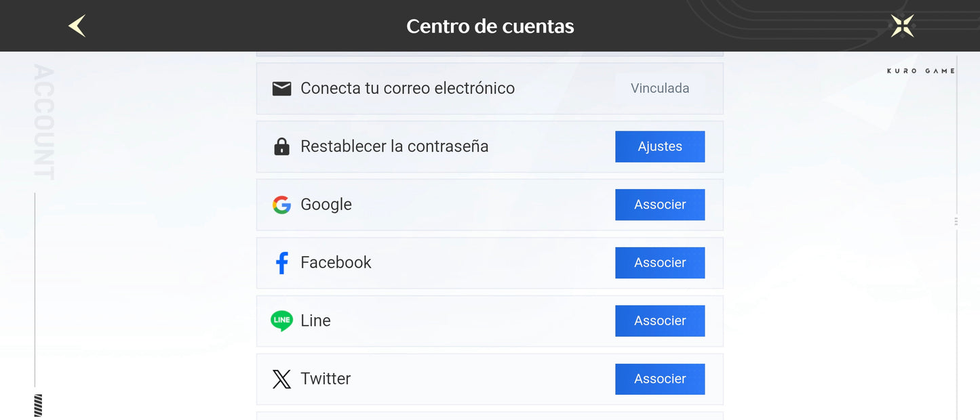This screenshot has width=980, height=420.
Task: Click the X (Twitter) logo icon
Action: click(281, 379)
